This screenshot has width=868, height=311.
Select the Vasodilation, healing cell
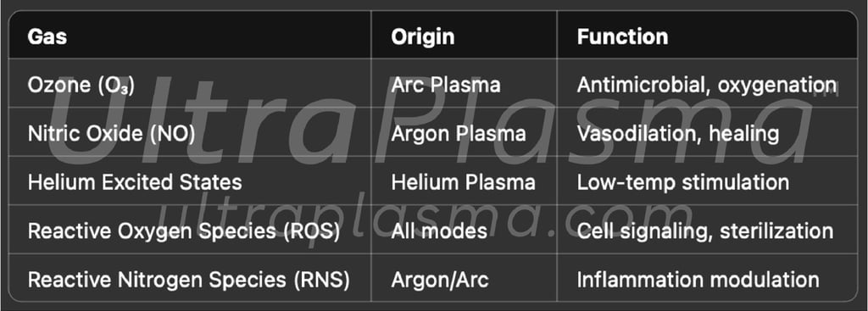point(707,131)
